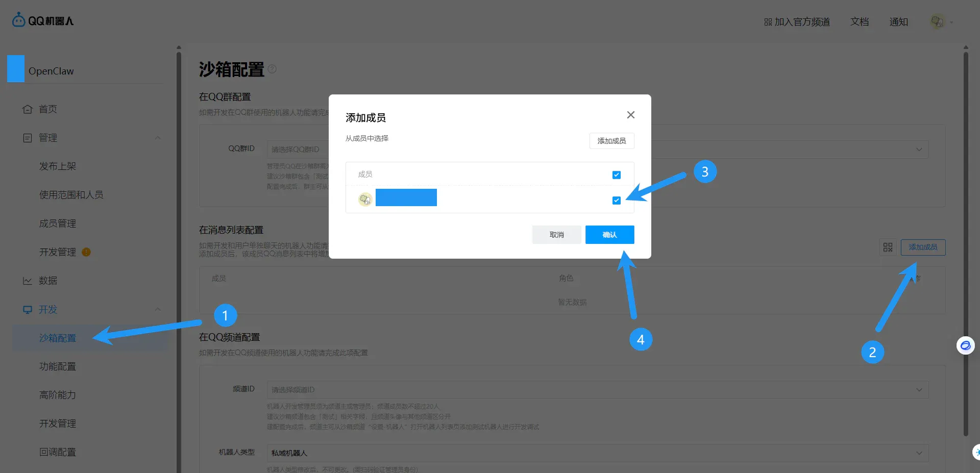Open the 频道ID dropdown selector
Screen dimensions: 980x473
pos(597,390)
